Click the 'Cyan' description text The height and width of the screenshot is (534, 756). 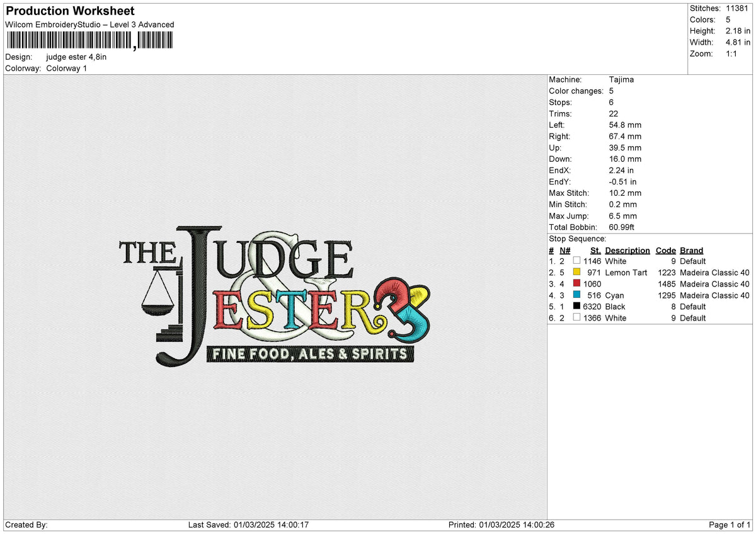[x=615, y=295]
